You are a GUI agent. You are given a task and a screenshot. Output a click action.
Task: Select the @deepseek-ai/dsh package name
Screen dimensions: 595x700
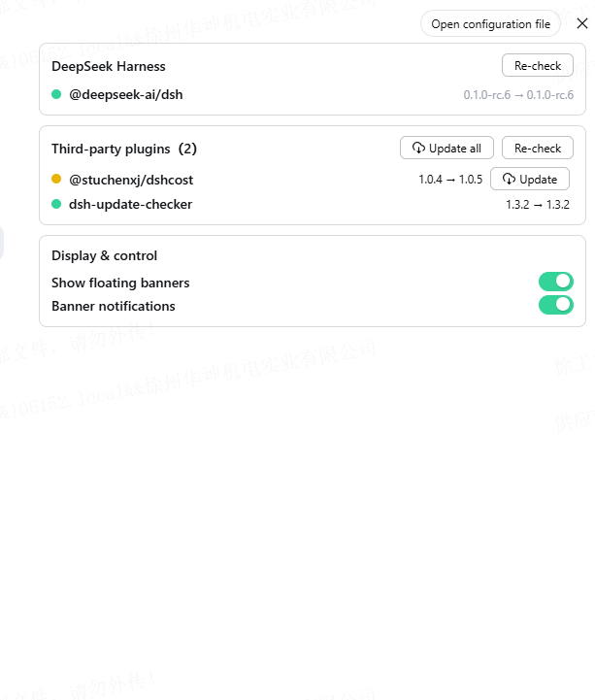[126, 94]
